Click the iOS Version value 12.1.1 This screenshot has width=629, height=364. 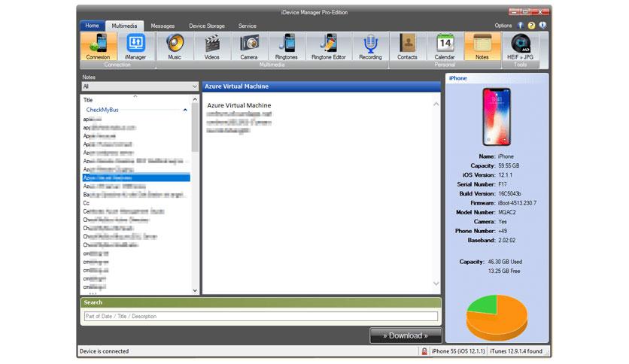[505, 175]
